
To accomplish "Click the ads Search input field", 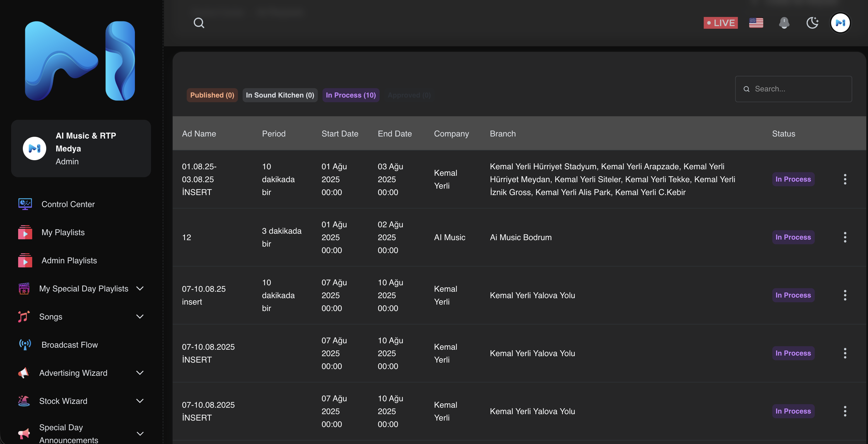I will 799,89.
